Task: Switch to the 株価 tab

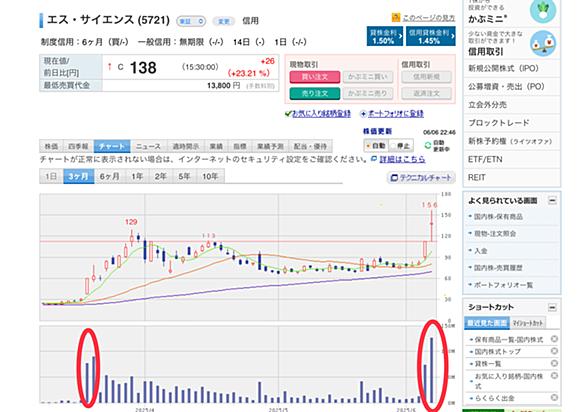Action: coord(52,146)
